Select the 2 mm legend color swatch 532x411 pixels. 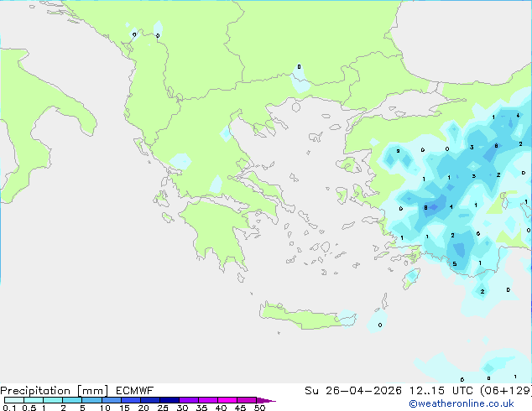point(72,400)
